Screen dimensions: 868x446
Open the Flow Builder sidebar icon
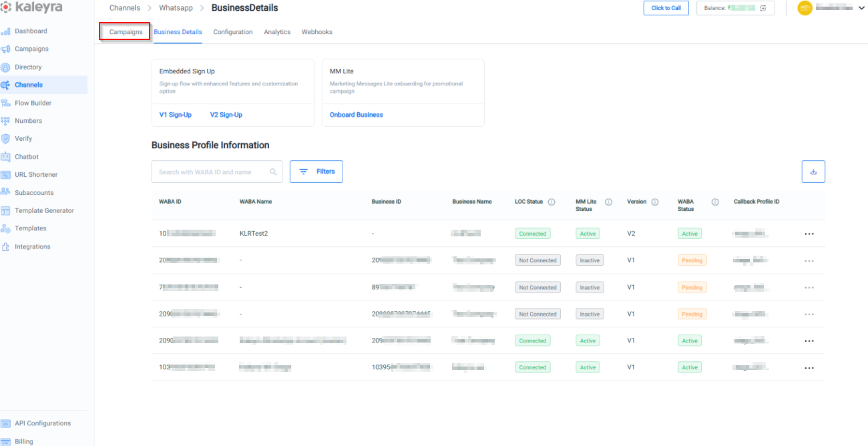6,103
